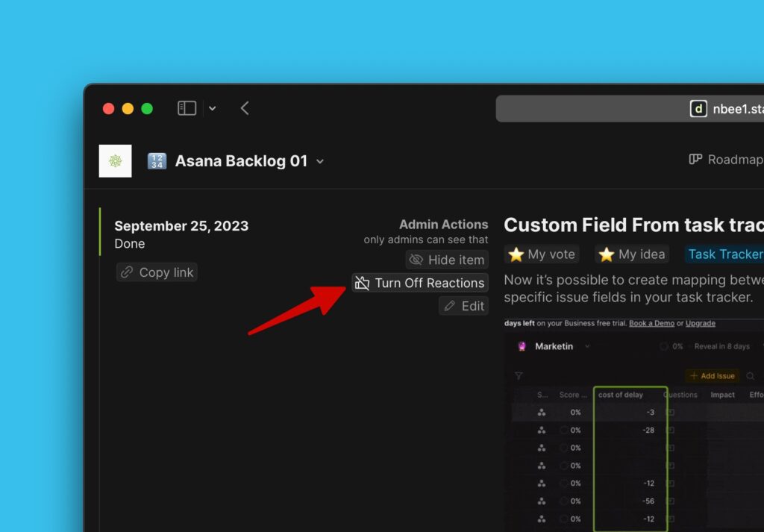Click Copy link button
The image size is (764, 532).
pyautogui.click(x=157, y=272)
